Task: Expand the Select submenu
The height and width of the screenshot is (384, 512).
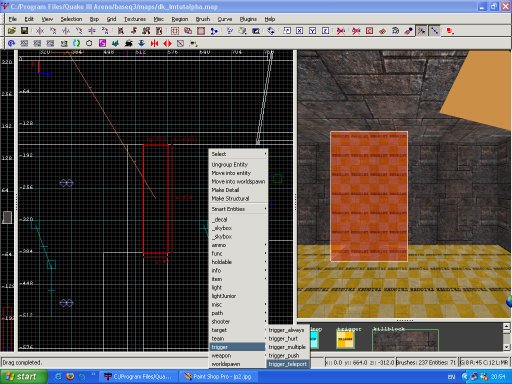Action: point(238,154)
